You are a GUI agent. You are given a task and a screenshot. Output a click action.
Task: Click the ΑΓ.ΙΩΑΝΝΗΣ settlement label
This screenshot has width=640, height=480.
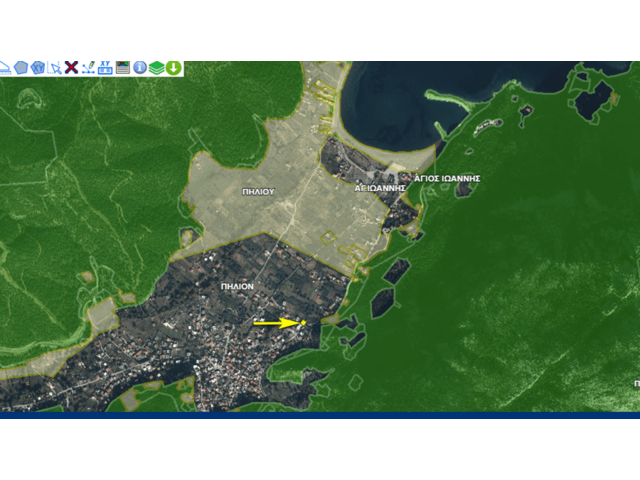coord(380,187)
